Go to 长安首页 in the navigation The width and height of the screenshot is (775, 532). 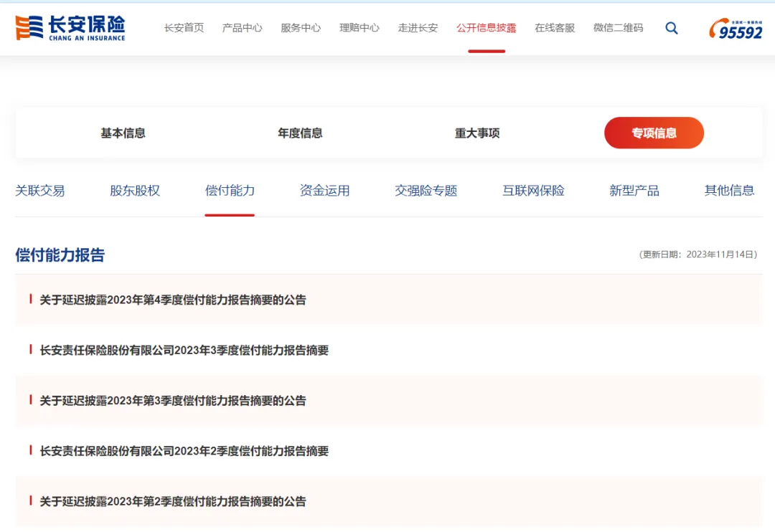[x=184, y=28]
